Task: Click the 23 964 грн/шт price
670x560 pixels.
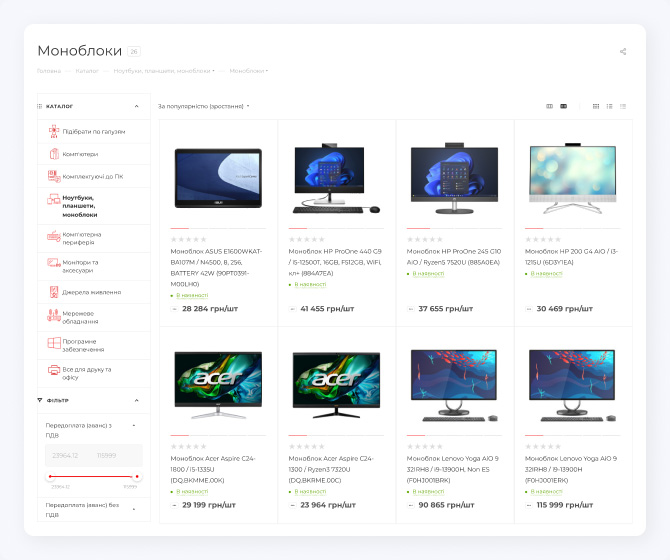Action: [328, 505]
